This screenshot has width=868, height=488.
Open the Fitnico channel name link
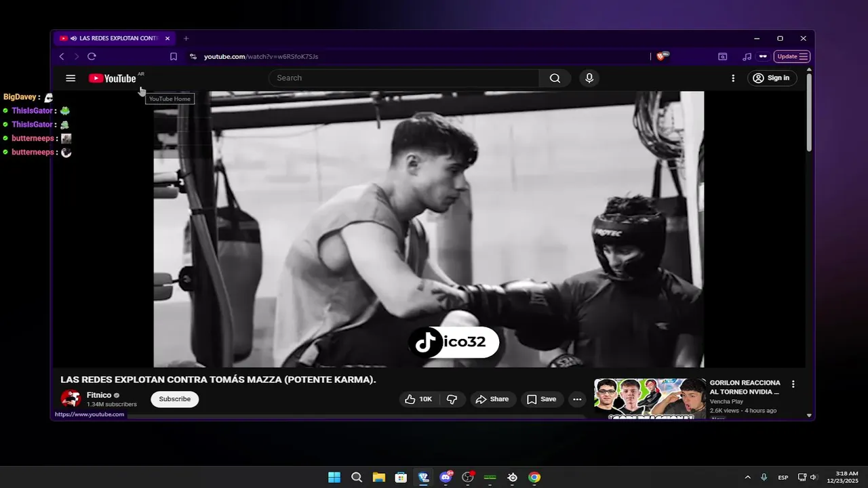click(x=99, y=395)
